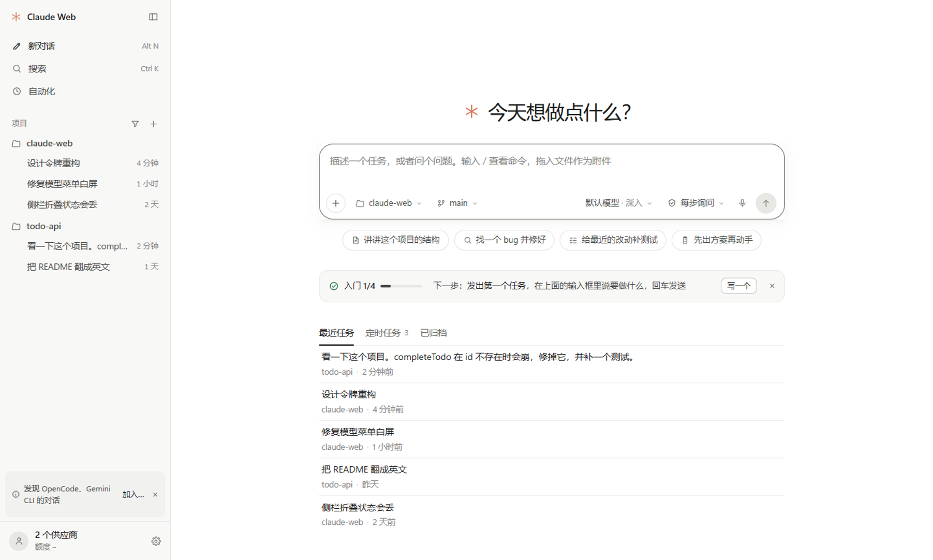Choose suggestion 讲讲这个项目的结构
Image resolution: width=933 pixels, height=560 pixels.
396,240
